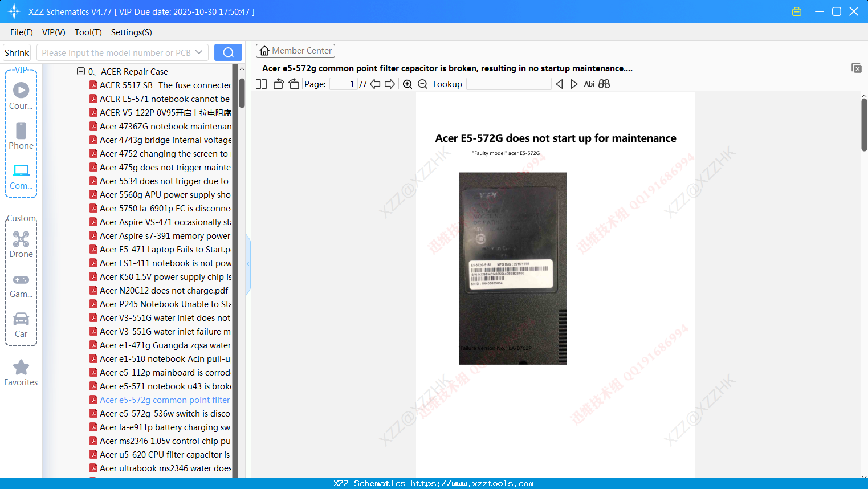Open Acer 475g does not trigger file
Screen dimensions: 868x489
pos(160,168)
